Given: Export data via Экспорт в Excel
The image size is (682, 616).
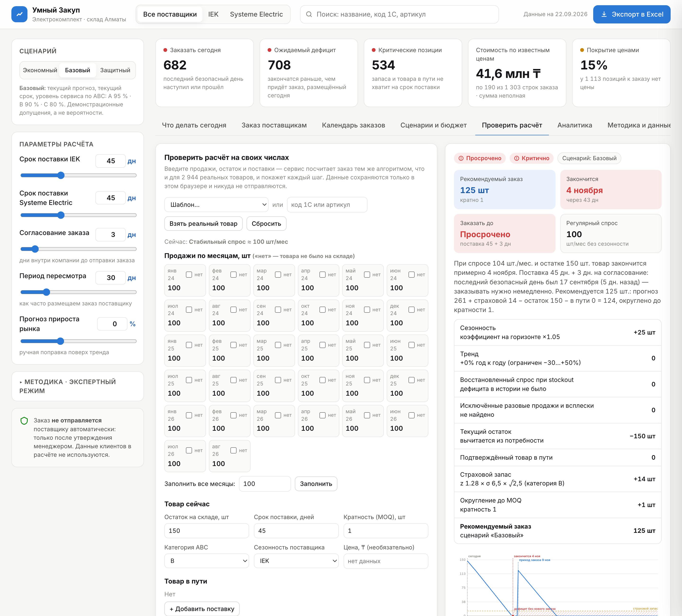Looking at the screenshot, I should 632,14.
